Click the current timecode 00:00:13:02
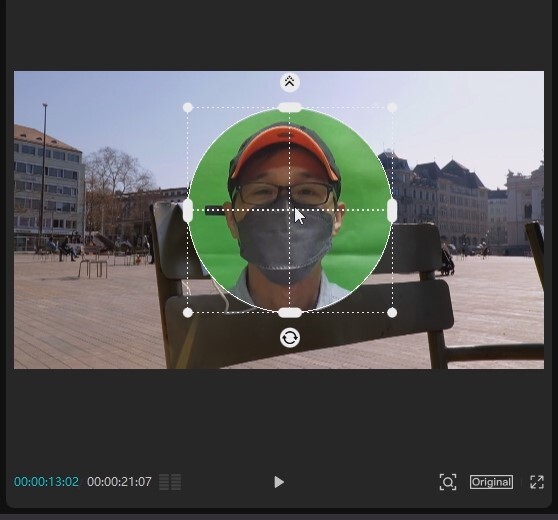This screenshot has width=558, height=520. point(46,482)
